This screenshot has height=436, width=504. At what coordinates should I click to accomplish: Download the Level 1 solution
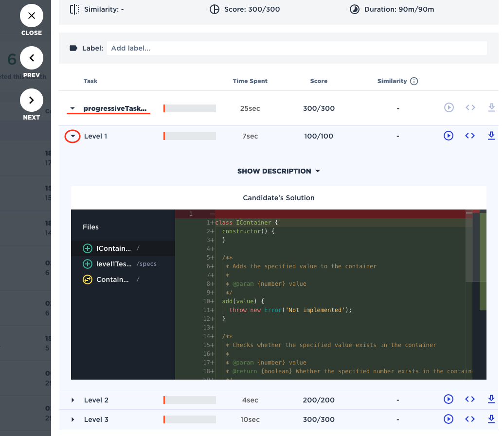click(x=491, y=136)
